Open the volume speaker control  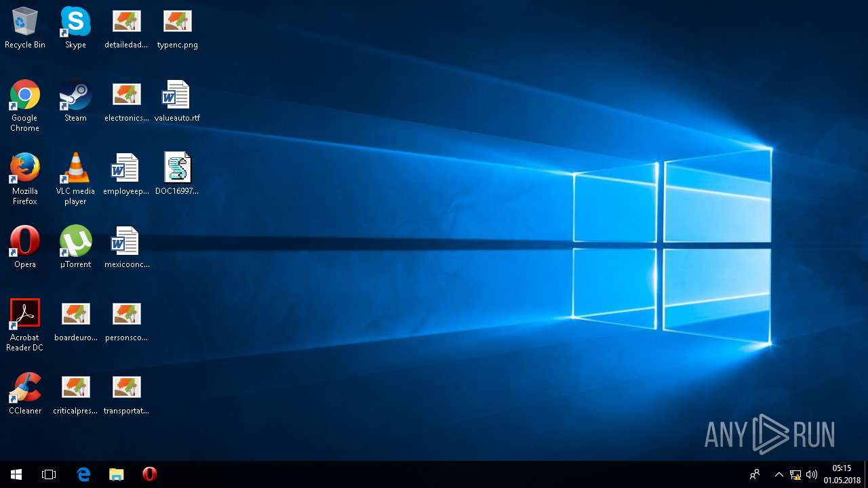pyautogui.click(x=812, y=474)
